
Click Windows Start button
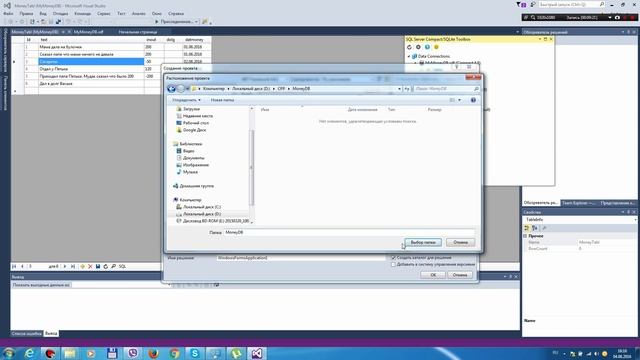pos(9,353)
